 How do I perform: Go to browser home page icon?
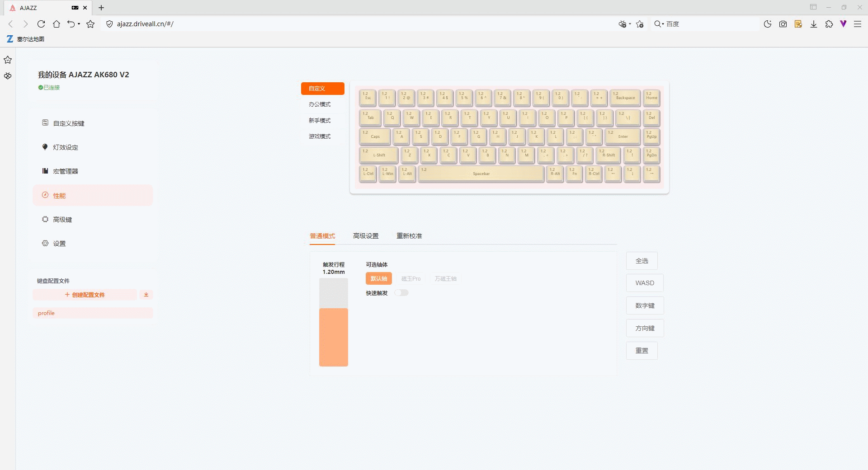pos(57,24)
